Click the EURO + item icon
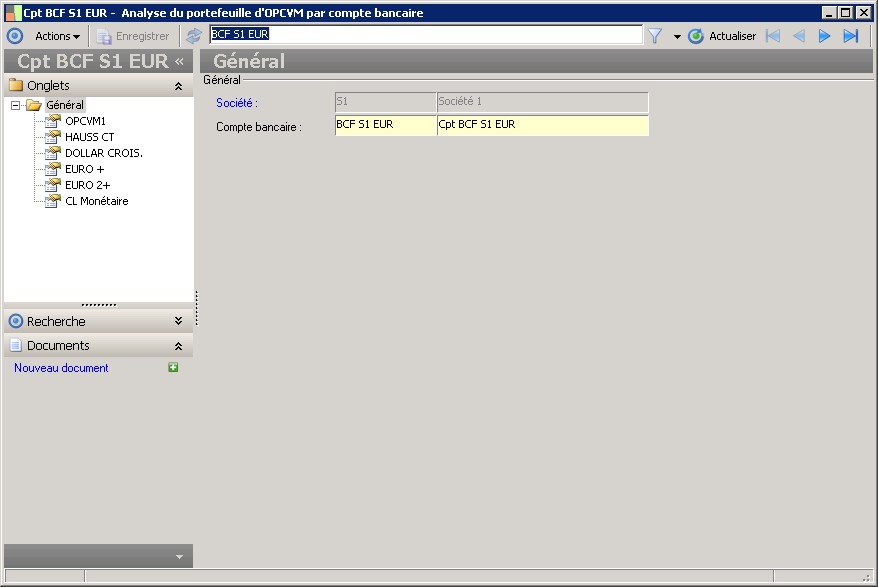This screenshot has height=587, width=878. 53,169
